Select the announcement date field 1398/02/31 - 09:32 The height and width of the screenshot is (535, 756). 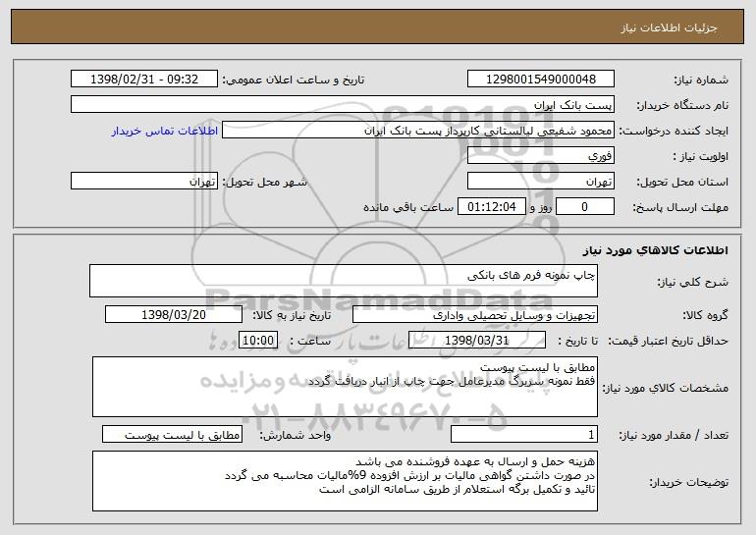pyautogui.click(x=144, y=80)
